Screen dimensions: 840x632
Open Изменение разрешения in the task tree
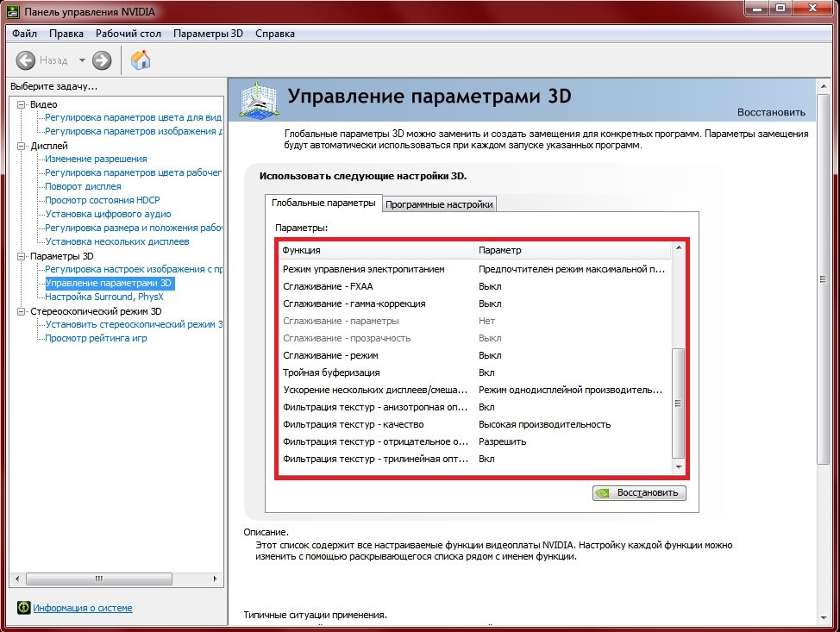click(96, 159)
